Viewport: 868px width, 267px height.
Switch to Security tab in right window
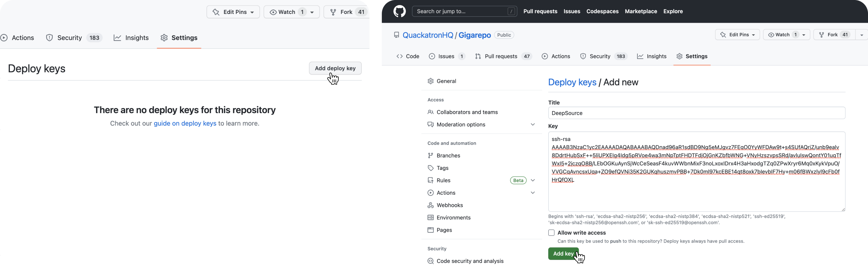pyautogui.click(x=604, y=56)
